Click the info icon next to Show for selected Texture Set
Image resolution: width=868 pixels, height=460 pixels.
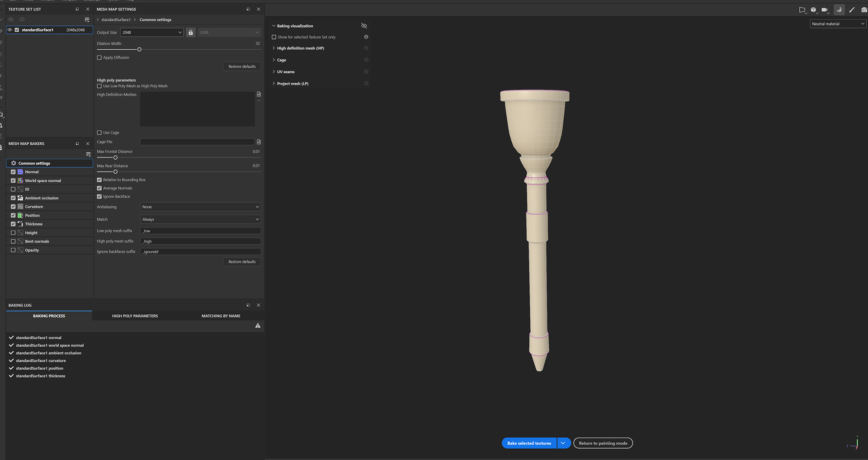366,37
